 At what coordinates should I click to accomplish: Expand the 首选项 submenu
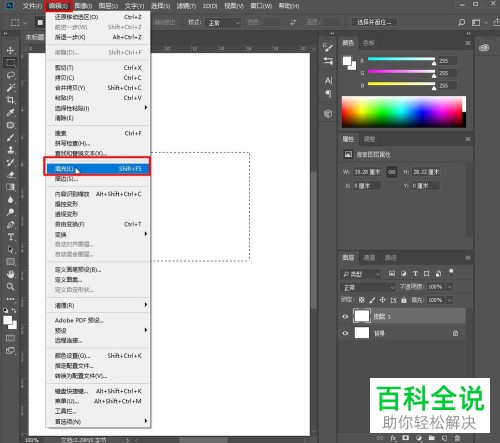pos(98,422)
